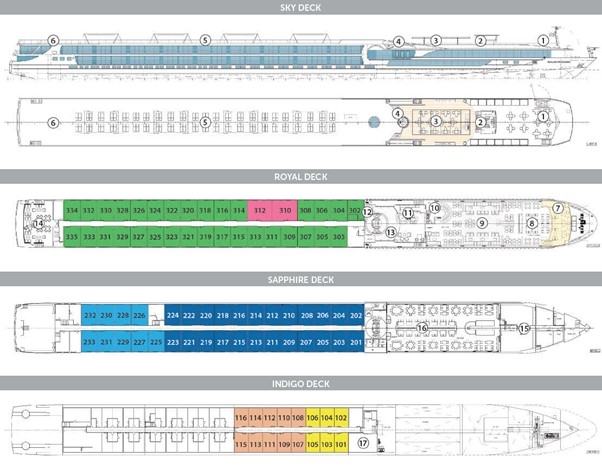Select circled marker 11 on Royal Deck
Viewport: 602px width, 474px height.
(x=407, y=213)
